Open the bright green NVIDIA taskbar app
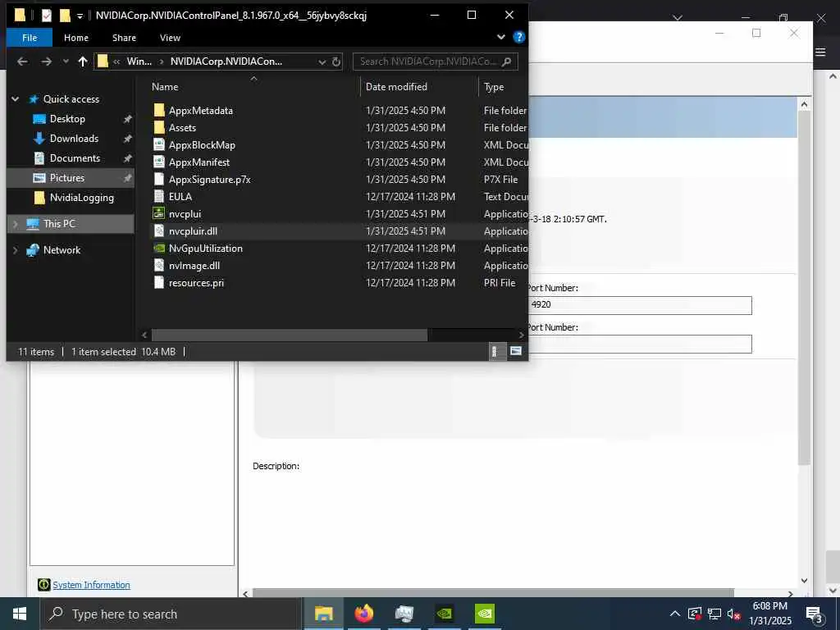The height and width of the screenshot is (630, 840). [484, 614]
